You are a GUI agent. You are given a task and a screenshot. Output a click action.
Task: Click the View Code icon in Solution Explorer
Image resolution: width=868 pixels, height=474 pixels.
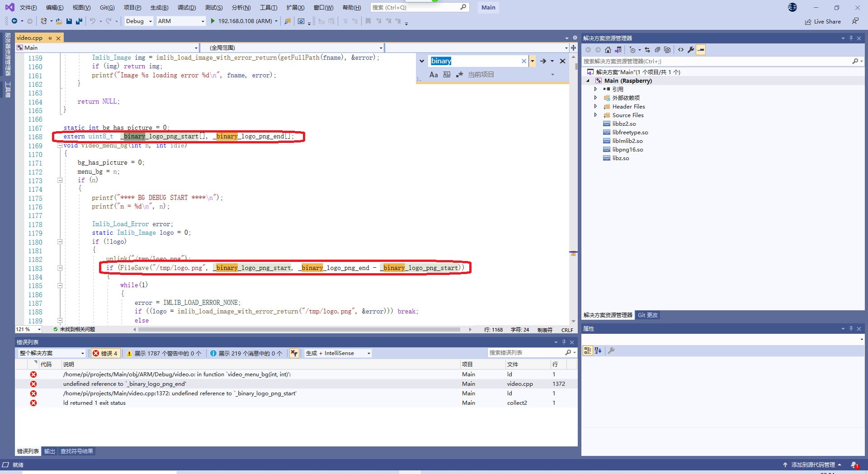(x=681, y=50)
